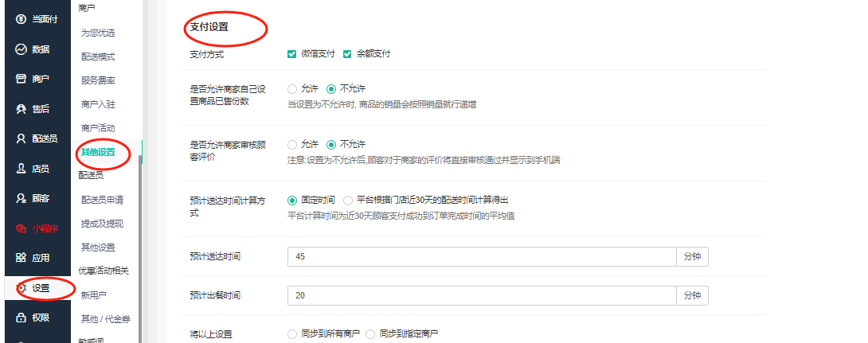Open the 应用 apps grid icon
The image size is (868, 343).
[x=21, y=258]
